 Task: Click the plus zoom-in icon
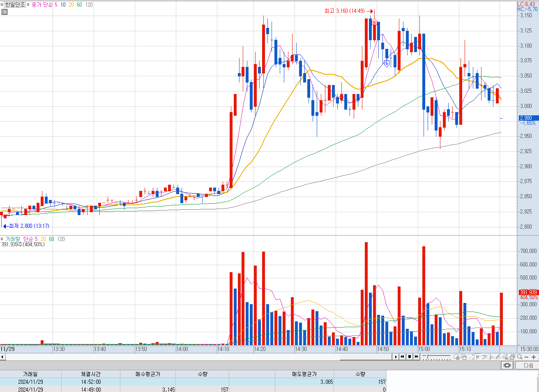(x=534, y=357)
